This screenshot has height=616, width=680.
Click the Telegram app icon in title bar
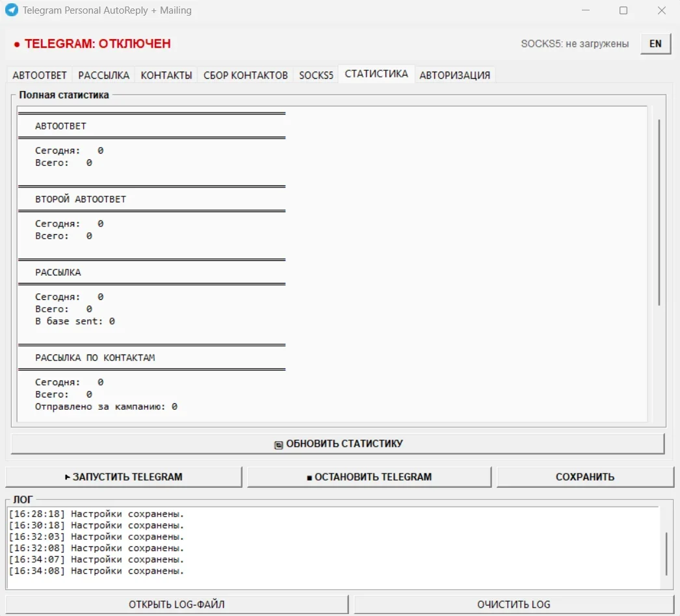(x=12, y=10)
